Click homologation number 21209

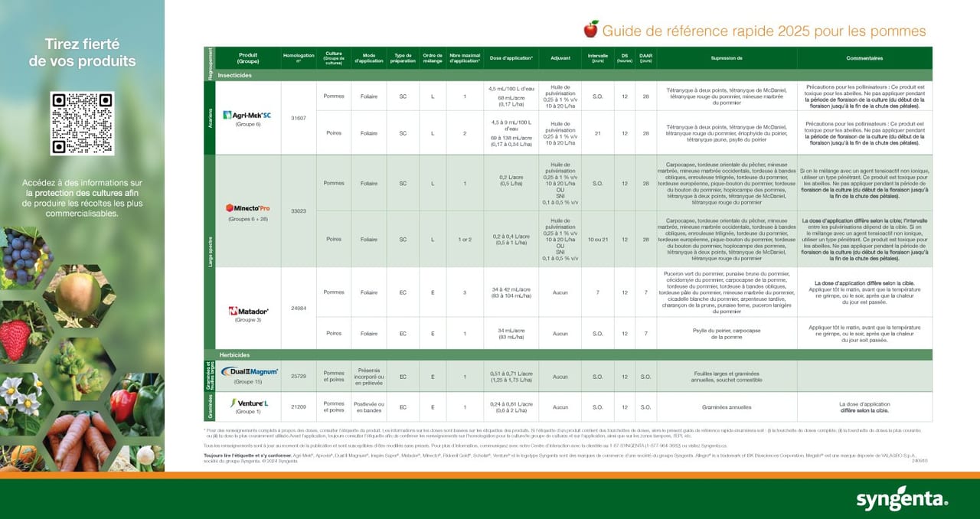pyautogui.click(x=299, y=407)
